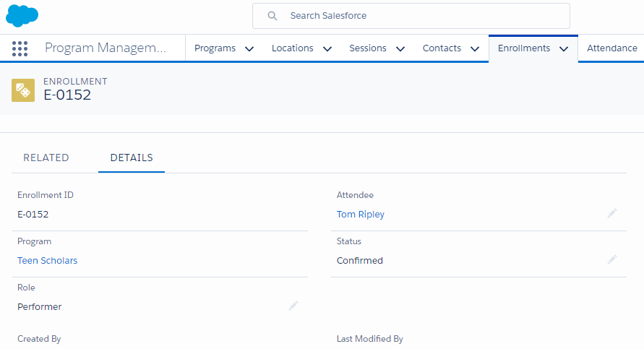Viewport: 644px width, 349px height.
Task: Click the Confirmed status value
Action: (x=360, y=260)
